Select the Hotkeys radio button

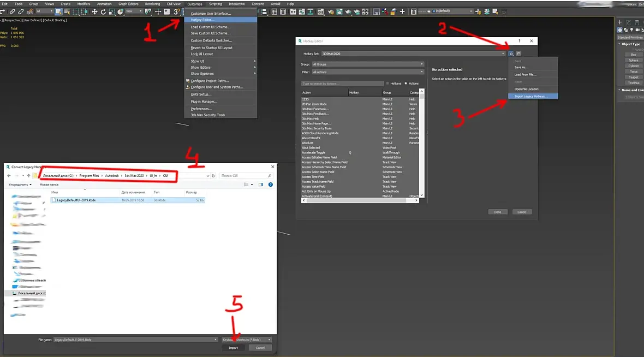click(x=387, y=84)
